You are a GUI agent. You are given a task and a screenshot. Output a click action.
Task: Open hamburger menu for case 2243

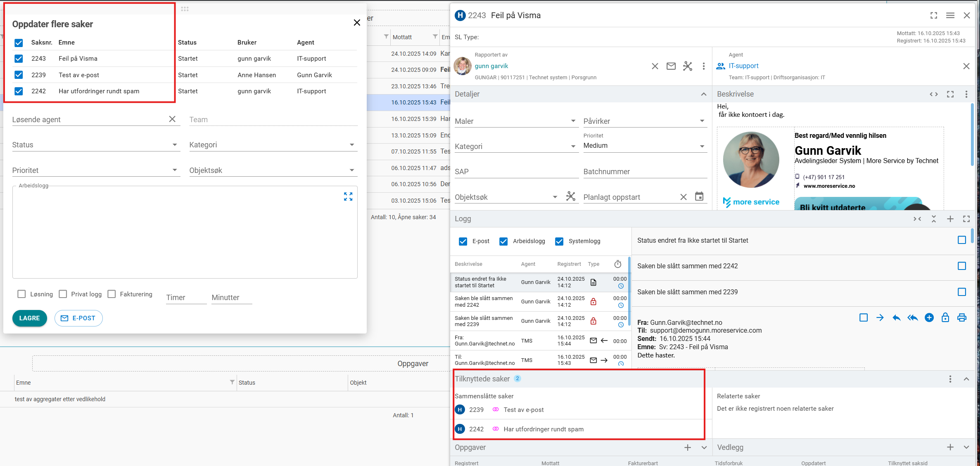pos(950,15)
